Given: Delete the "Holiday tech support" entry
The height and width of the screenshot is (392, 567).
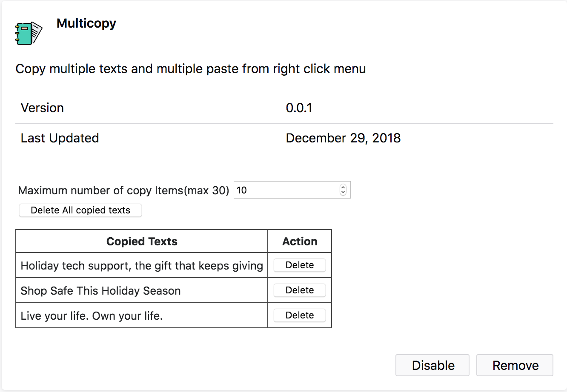Looking at the screenshot, I should pos(300,265).
